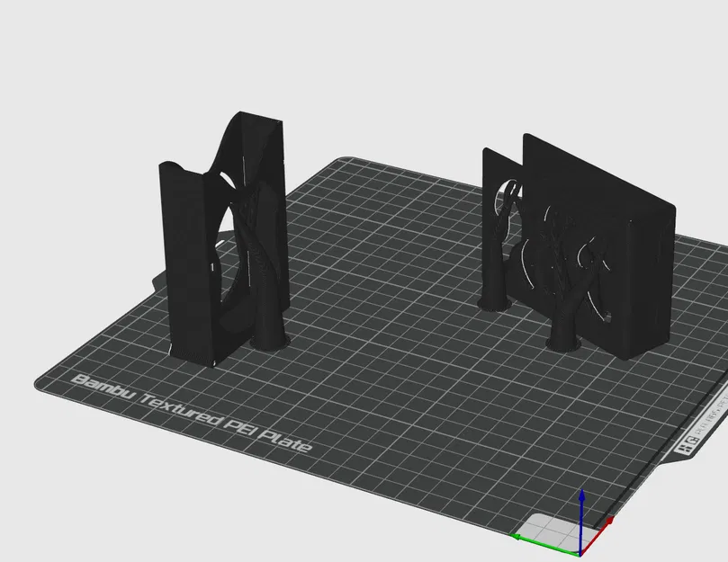Screen dimensions: 728x562
Task: Click the red X axis arrow
Action: (x=598, y=535)
